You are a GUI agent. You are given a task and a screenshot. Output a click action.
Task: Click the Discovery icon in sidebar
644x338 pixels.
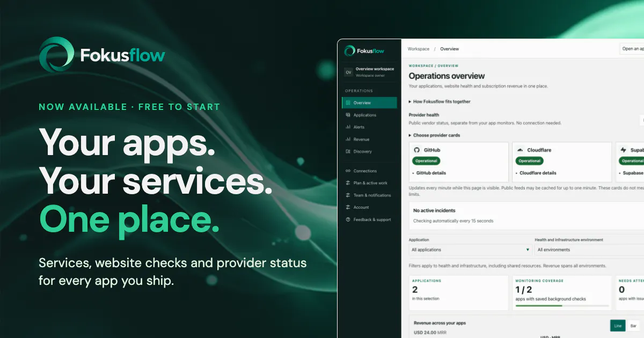pos(348,151)
